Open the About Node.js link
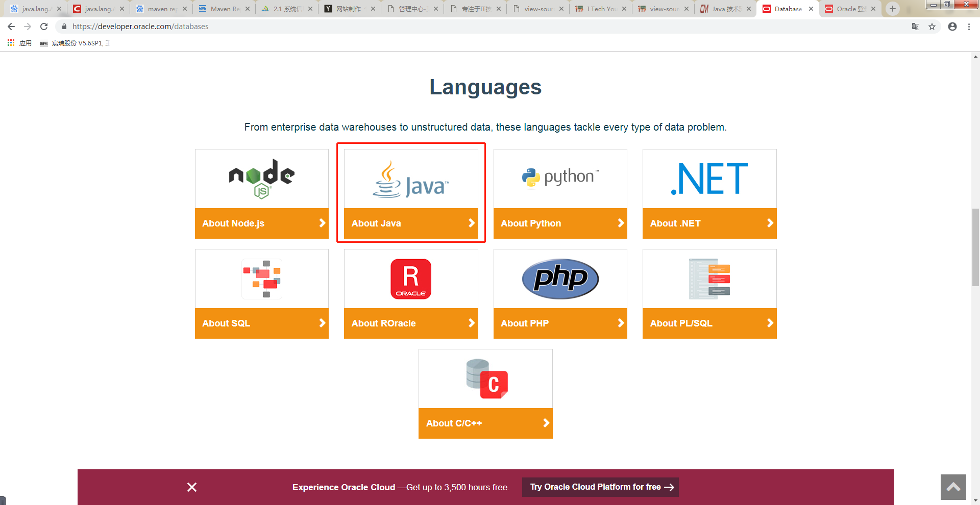The width and height of the screenshot is (980, 505). pyautogui.click(x=262, y=223)
